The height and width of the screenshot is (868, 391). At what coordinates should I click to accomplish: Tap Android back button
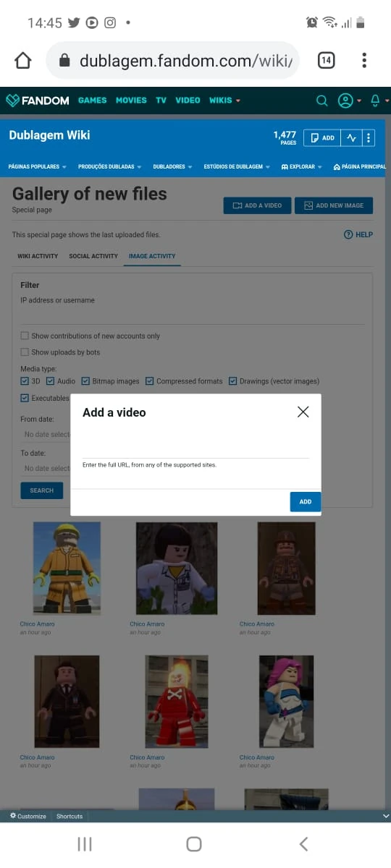click(x=304, y=844)
